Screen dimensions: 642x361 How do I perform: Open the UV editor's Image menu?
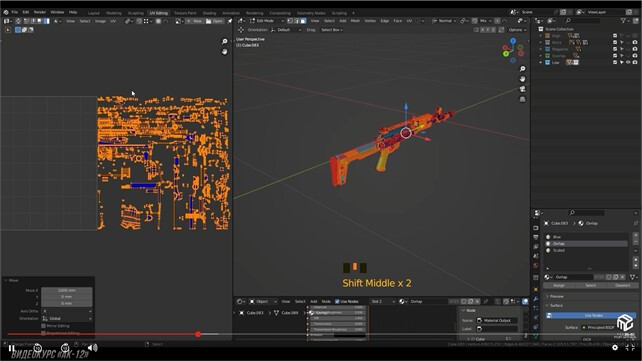(100, 21)
